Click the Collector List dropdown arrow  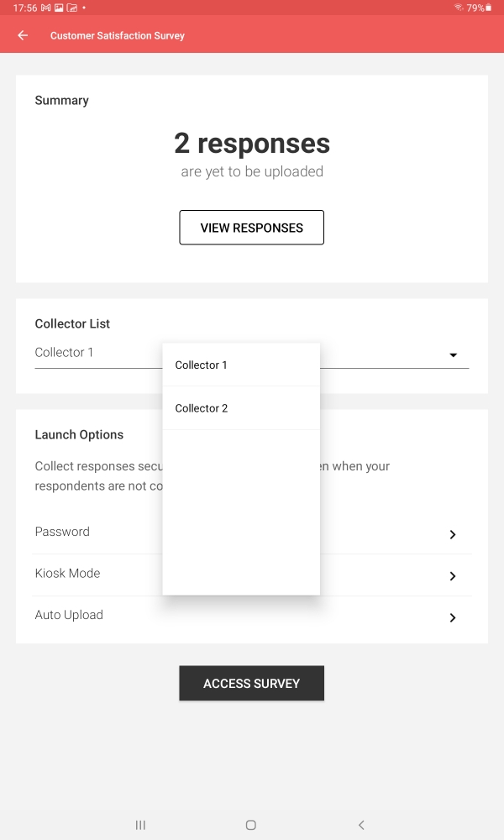click(453, 355)
